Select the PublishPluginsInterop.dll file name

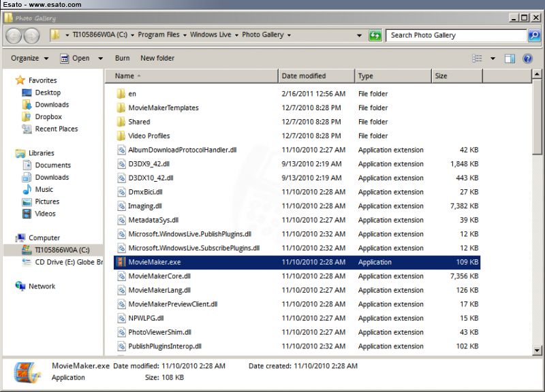(165, 346)
